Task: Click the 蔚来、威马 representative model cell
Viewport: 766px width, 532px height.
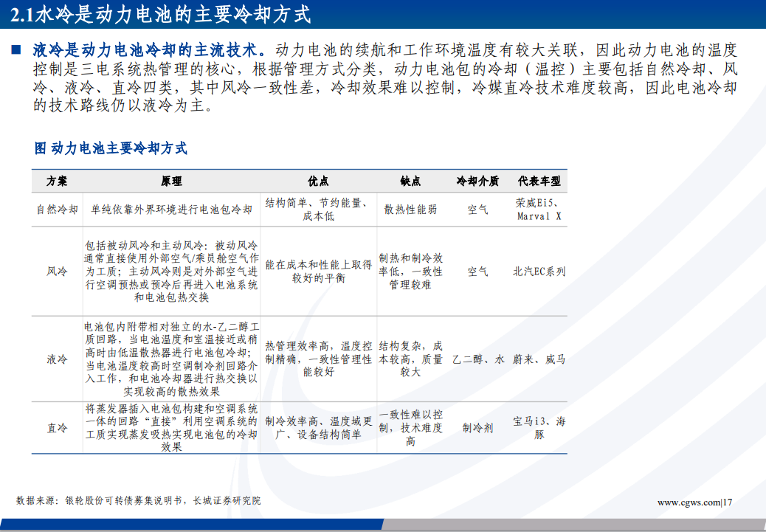Action: point(539,359)
